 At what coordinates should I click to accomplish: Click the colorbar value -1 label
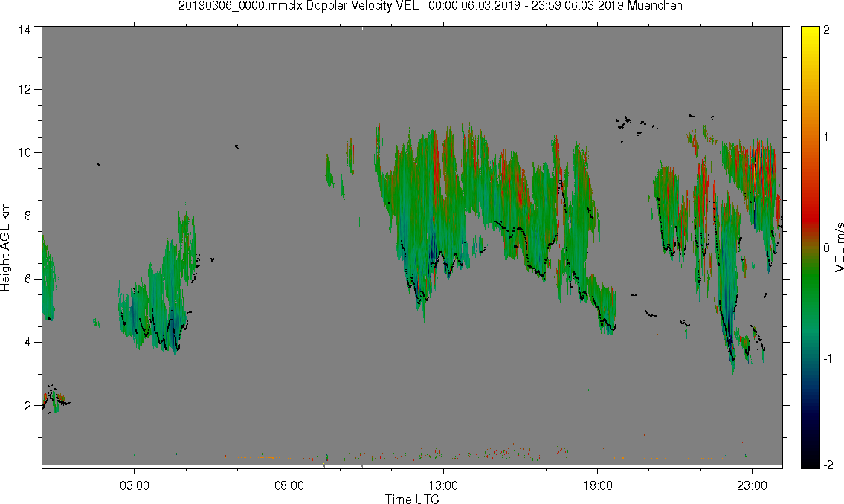point(828,359)
